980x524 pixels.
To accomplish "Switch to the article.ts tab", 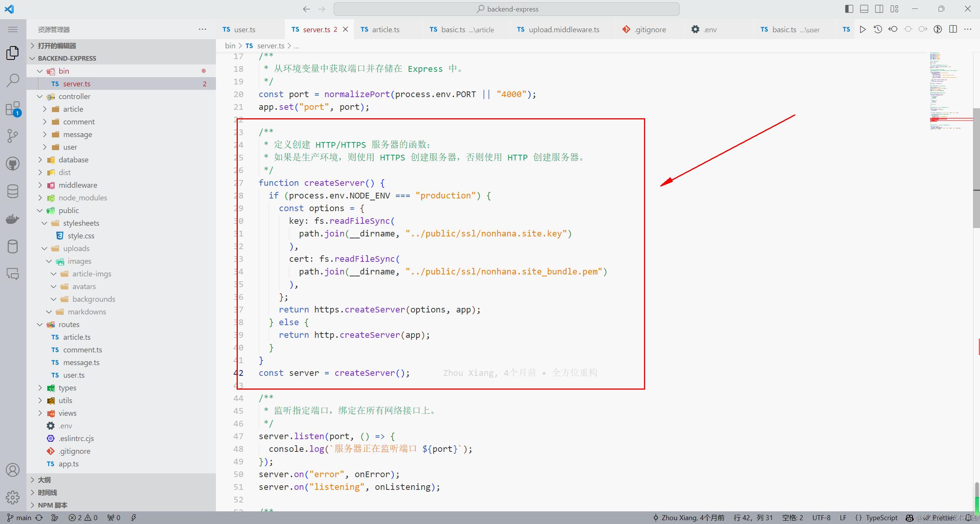I will pos(385,30).
